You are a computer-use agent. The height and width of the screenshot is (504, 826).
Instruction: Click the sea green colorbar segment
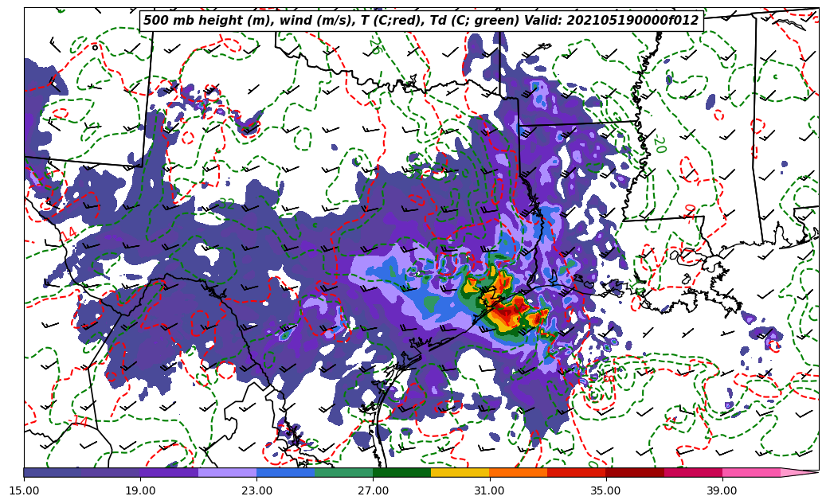(343, 472)
